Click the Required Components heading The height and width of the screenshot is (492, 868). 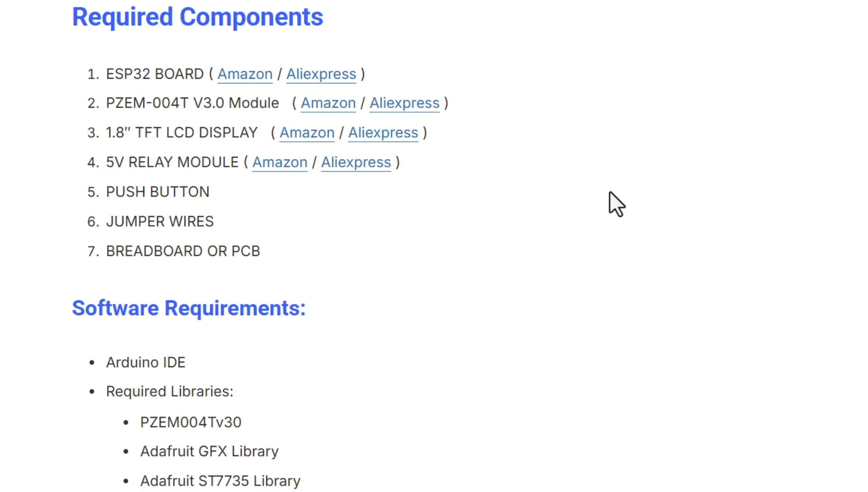click(x=198, y=17)
